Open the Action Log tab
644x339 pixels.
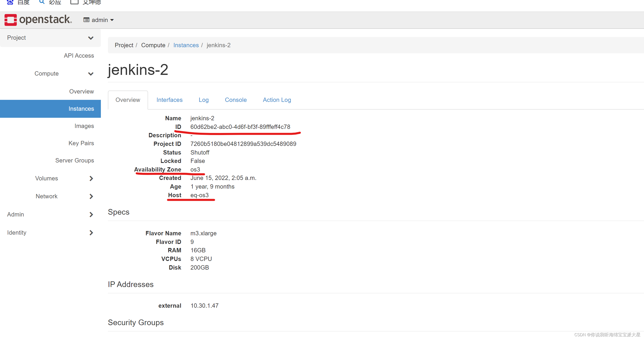(x=277, y=100)
